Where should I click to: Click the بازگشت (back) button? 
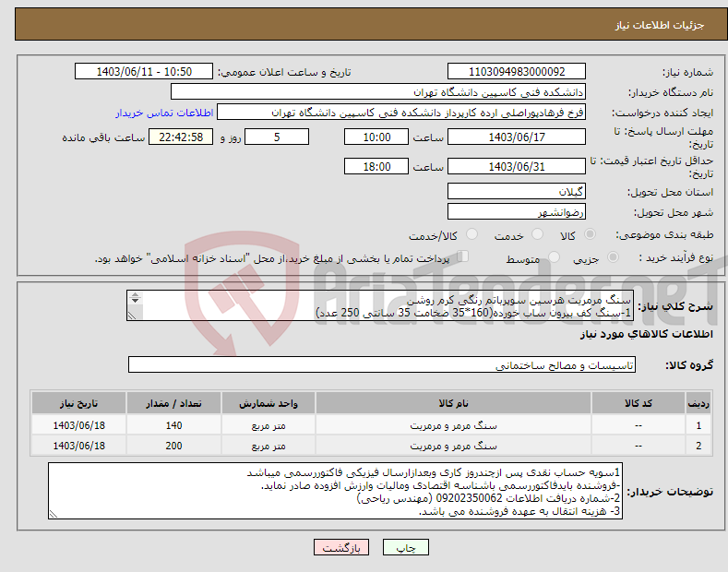[341, 547]
